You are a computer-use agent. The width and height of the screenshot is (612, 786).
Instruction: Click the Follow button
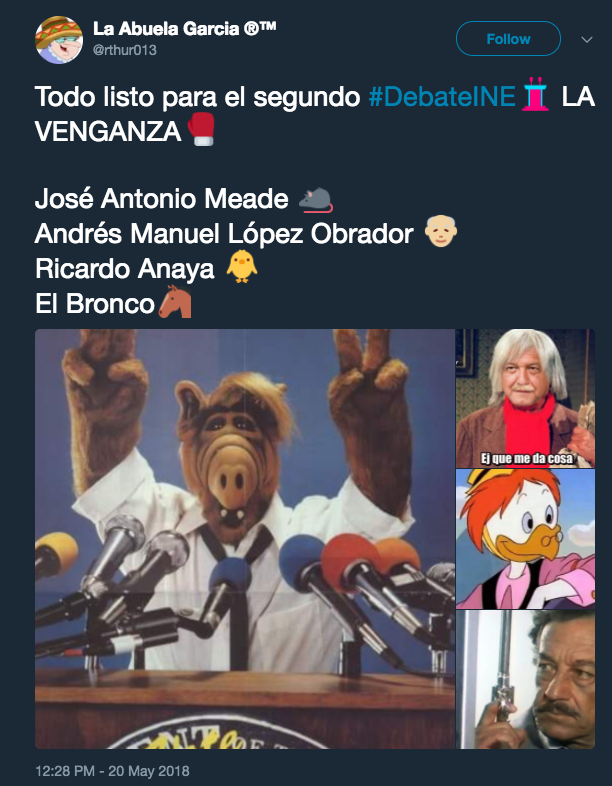tap(508, 39)
